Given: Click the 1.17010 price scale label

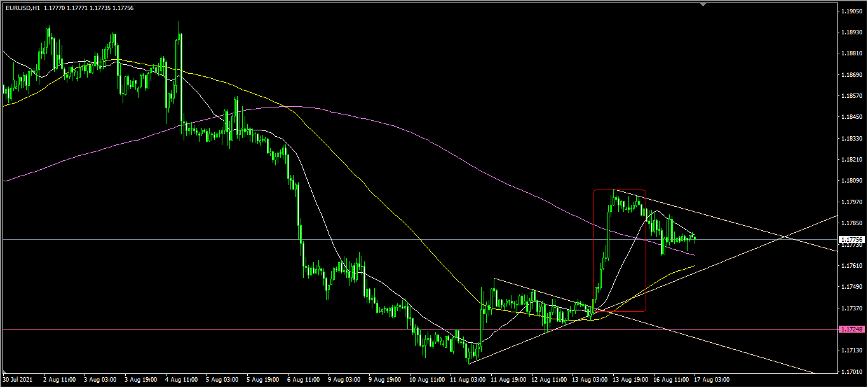Looking at the screenshot, I should [851, 371].
